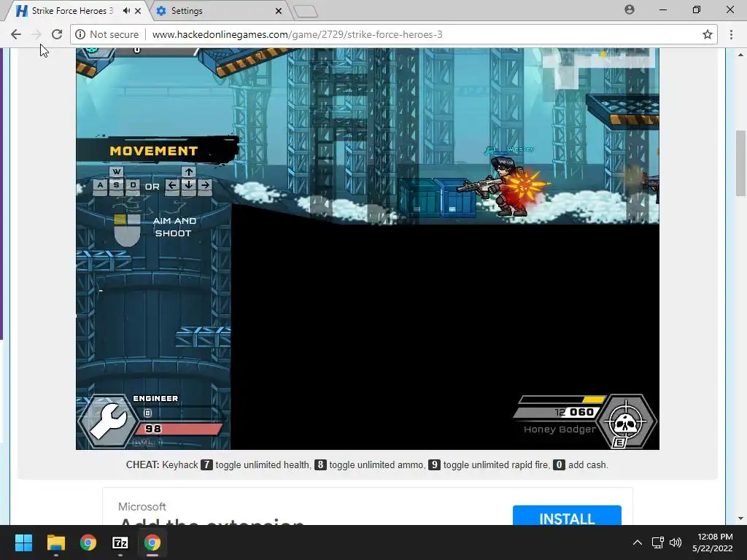Click the address bar URL
This screenshot has width=747, height=560.
point(298,34)
